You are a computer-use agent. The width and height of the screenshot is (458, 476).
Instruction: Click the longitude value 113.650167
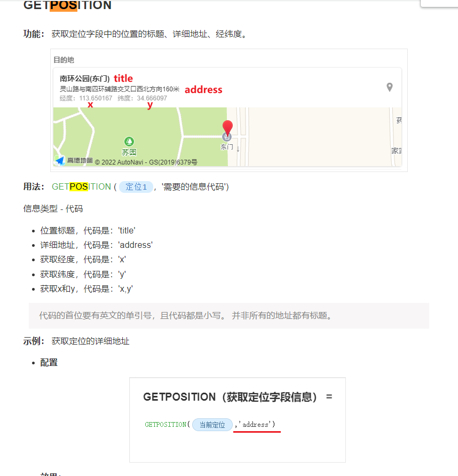[x=96, y=98]
